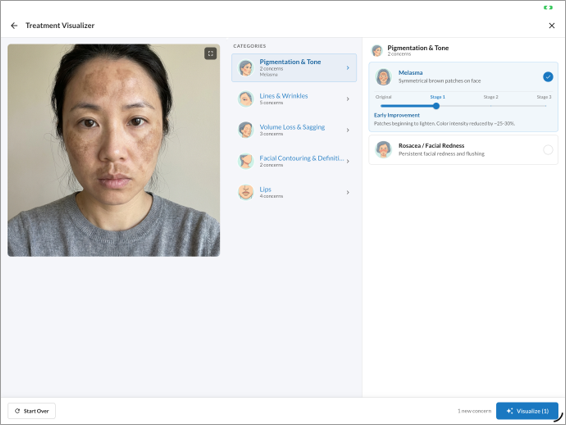Uncheck the Melasma concern checkmark
Image resolution: width=566 pixels, height=425 pixels.
click(x=548, y=77)
